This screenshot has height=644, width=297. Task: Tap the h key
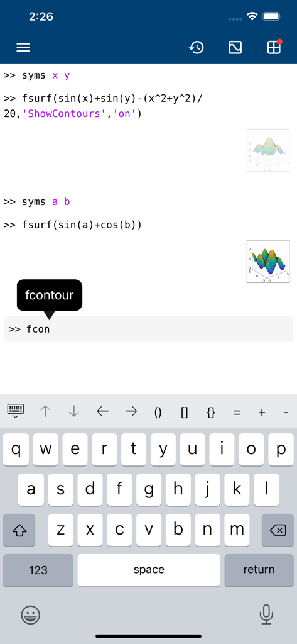pyautogui.click(x=178, y=489)
